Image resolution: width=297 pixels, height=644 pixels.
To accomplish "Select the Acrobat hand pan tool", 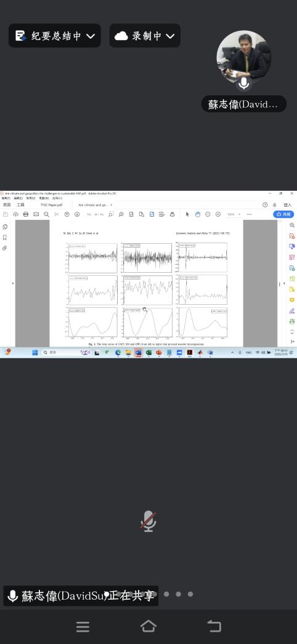I will click(x=198, y=214).
